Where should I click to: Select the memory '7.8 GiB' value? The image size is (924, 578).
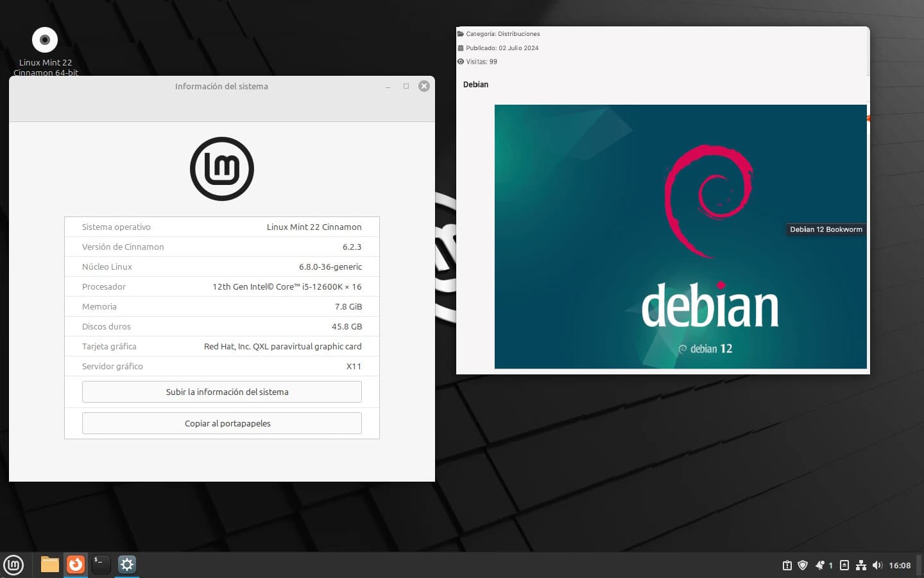(348, 306)
